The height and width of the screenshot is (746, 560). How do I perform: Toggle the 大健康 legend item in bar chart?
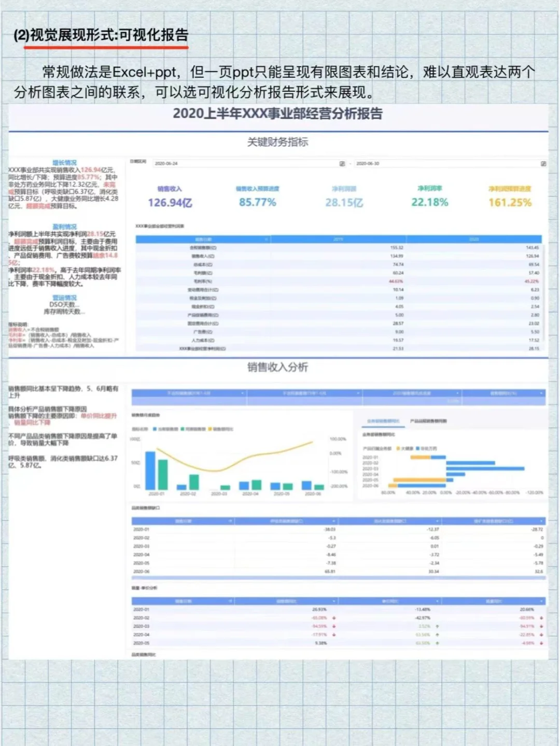click(405, 448)
